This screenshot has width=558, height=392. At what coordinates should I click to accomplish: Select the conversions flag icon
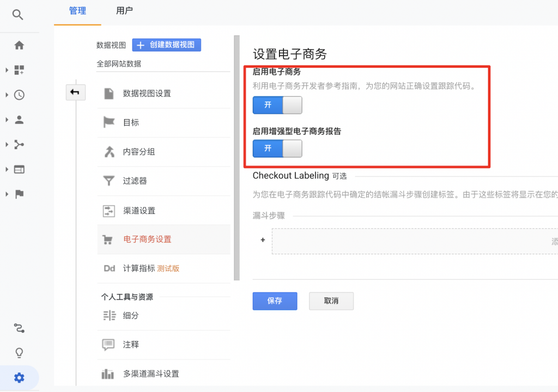pos(19,194)
